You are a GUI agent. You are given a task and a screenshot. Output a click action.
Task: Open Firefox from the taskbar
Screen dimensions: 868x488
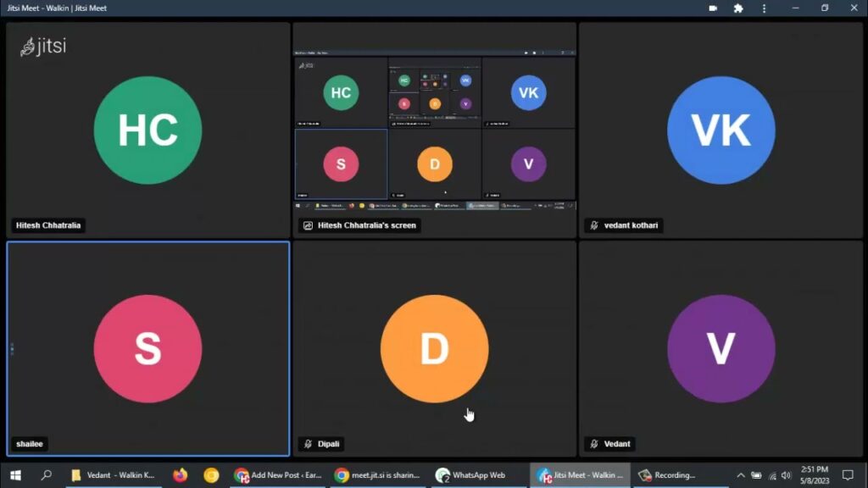[180, 475]
